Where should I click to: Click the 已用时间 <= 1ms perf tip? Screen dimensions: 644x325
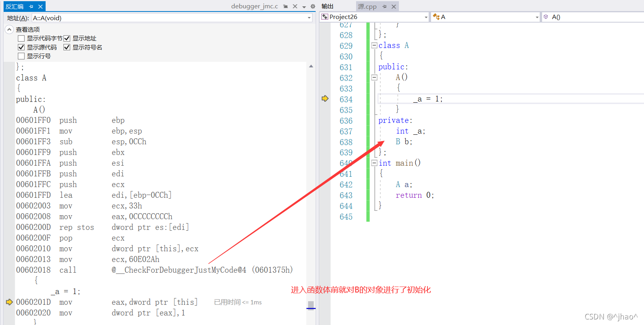pyautogui.click(x=238, y=302)
